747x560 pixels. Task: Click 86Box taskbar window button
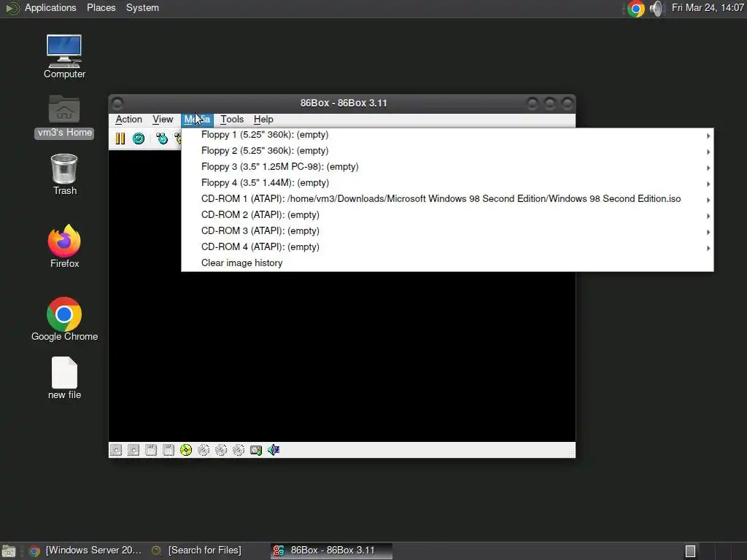(332, 551)
